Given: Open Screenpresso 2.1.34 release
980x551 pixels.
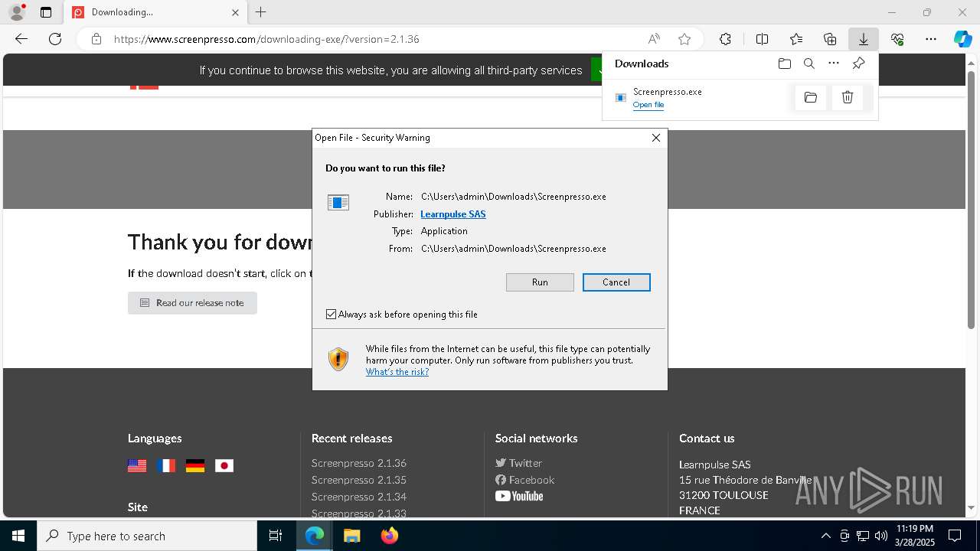Looking at the screenshot, I should click(x=359, y=497).
